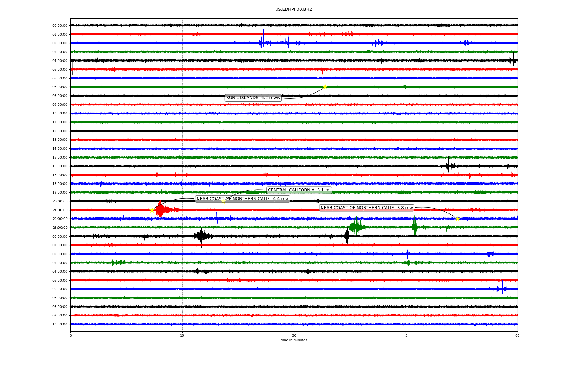
Task: Click the 15 minute x-axis tick label
Action: pyautogui.click(x=182, y=335)
